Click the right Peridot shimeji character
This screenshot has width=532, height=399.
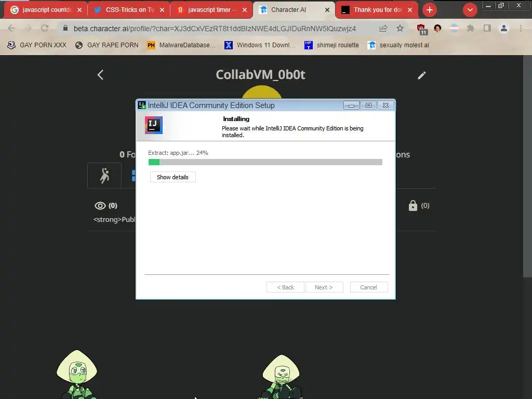[x=281, y=377]
